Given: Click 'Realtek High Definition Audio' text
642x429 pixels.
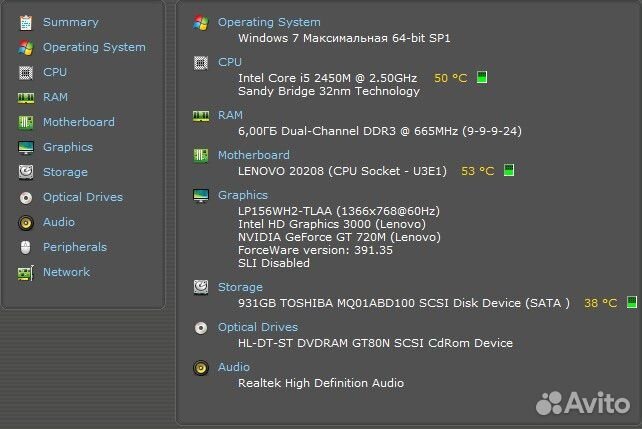Looking at the screenshot, I should [x=321, y=383].
